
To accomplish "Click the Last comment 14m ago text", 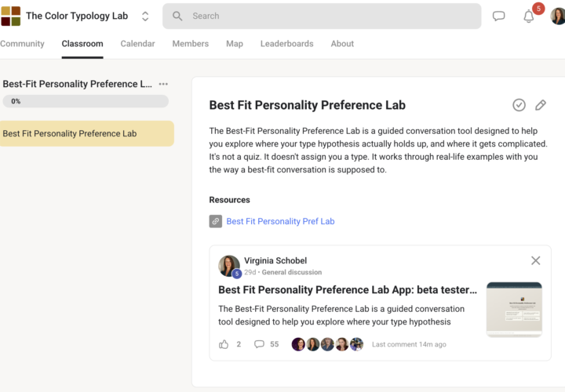I will point(409,344).
